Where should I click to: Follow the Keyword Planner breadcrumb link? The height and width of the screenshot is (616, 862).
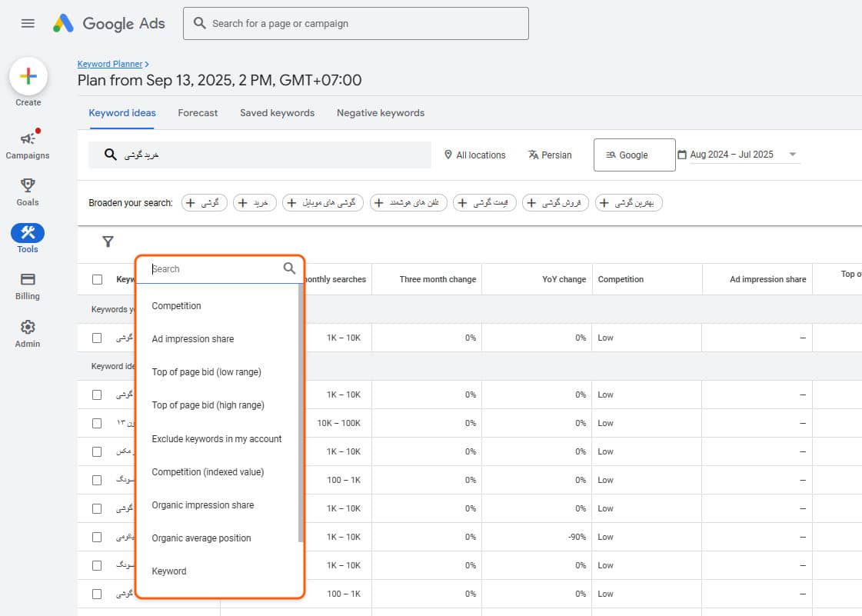110,64
